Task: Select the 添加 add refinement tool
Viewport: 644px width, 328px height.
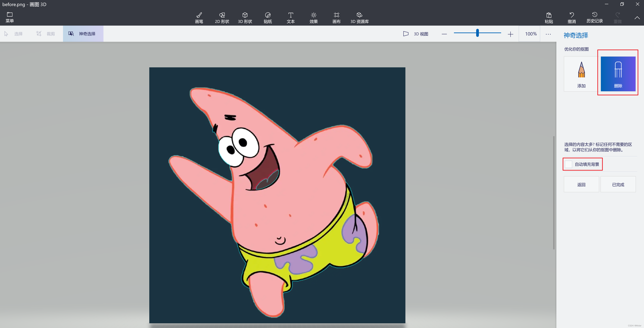Action: point(581,74)
